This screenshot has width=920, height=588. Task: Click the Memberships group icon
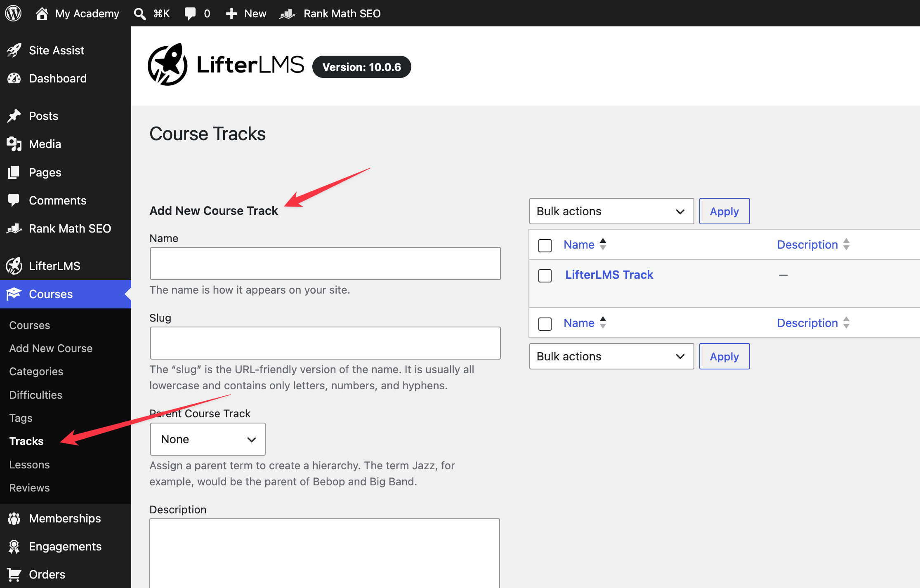pyautogui.click(x=14, y=518)
